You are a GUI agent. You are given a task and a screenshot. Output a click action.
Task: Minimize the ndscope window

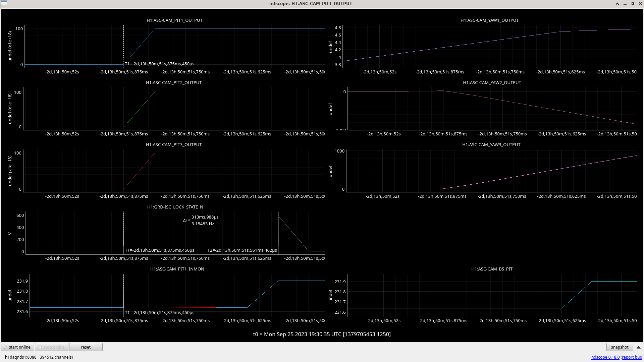tap(625, 4)
